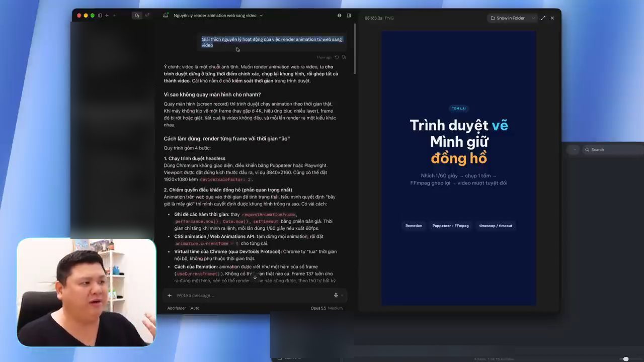The image size is (644, 362).
Task: Open the Auto mode selector
Action: [x=195, y=308]
